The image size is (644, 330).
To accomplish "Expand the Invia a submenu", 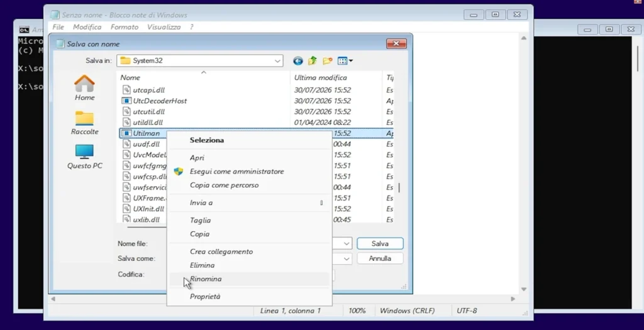I will pos(249,203).
